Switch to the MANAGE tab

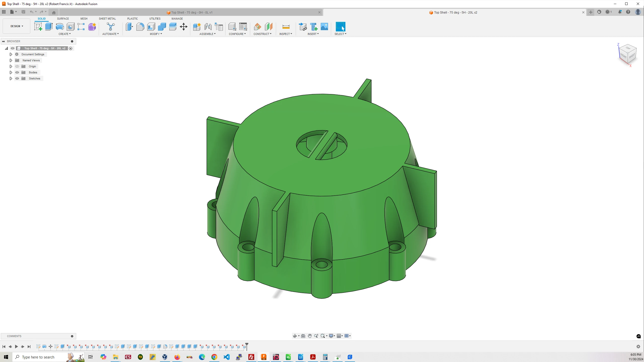pos(177,19)
